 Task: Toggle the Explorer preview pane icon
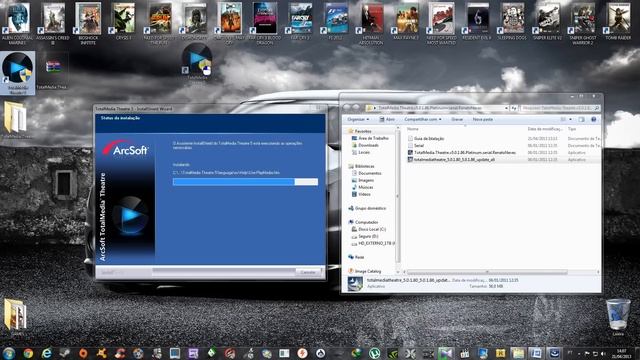[582, 119]
